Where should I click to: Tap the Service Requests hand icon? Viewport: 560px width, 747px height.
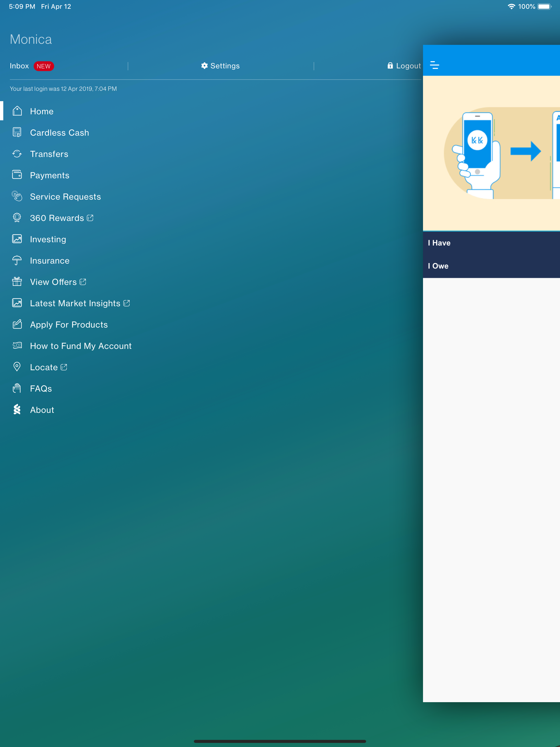pos(17,196)
